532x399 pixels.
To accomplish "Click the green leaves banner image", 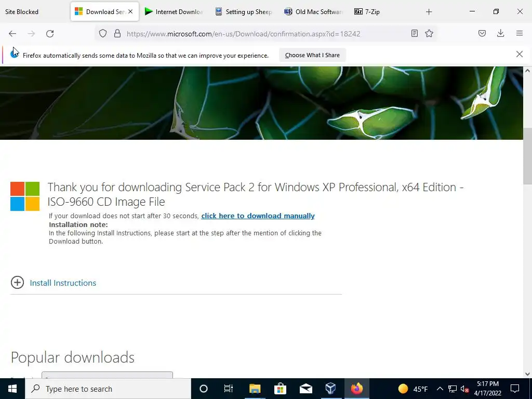I will (262, 103).
